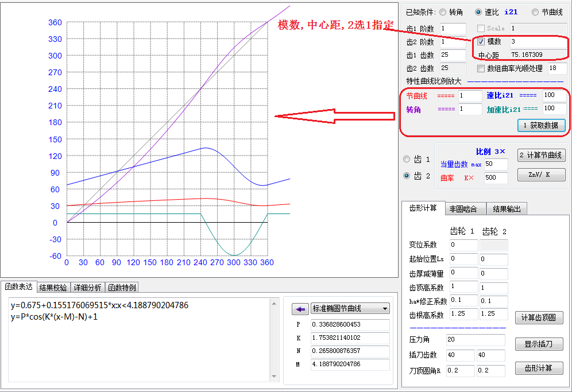The width and height of the screenshot is (572, 392).
Task: Enable 数组曲率光顺处理 checkbox
Action: tap(481, 68)
